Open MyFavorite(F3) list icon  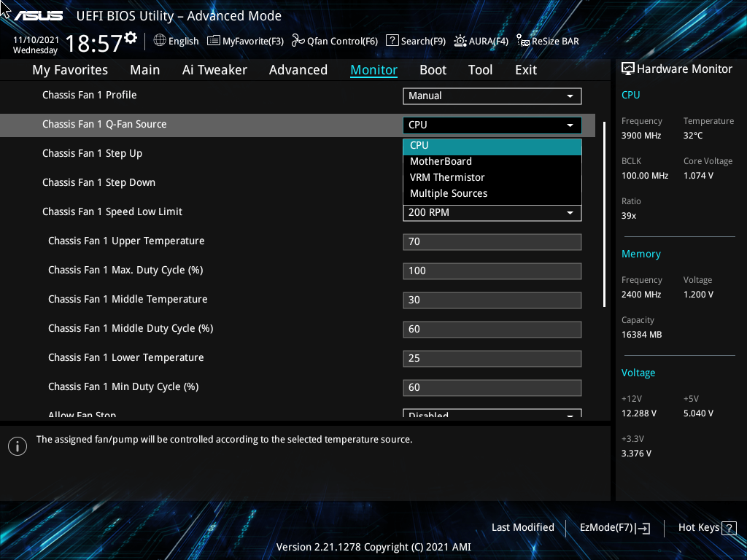tap(214, 41)
